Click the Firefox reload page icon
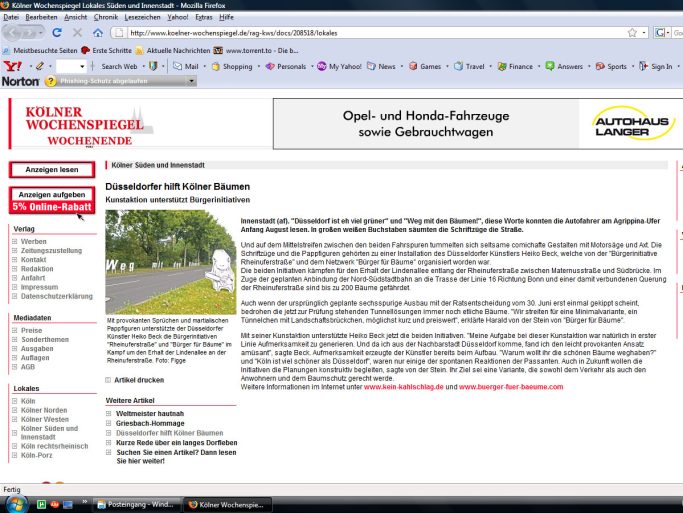Image resolution: width=683 pixels, height=513 pixels. (59, 33)
